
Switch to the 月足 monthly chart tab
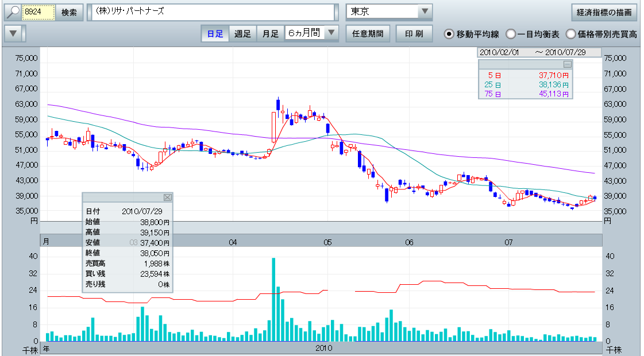click(x=270, y=33)
